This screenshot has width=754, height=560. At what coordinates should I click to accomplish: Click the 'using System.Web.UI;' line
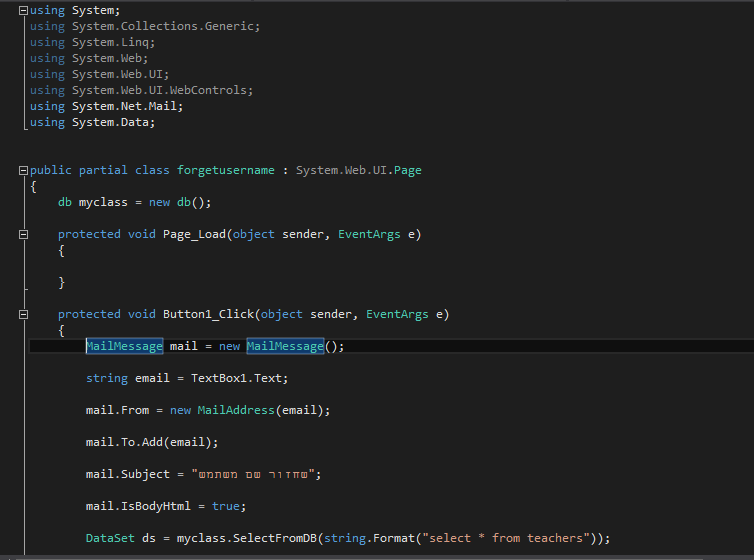pos(100,74)
